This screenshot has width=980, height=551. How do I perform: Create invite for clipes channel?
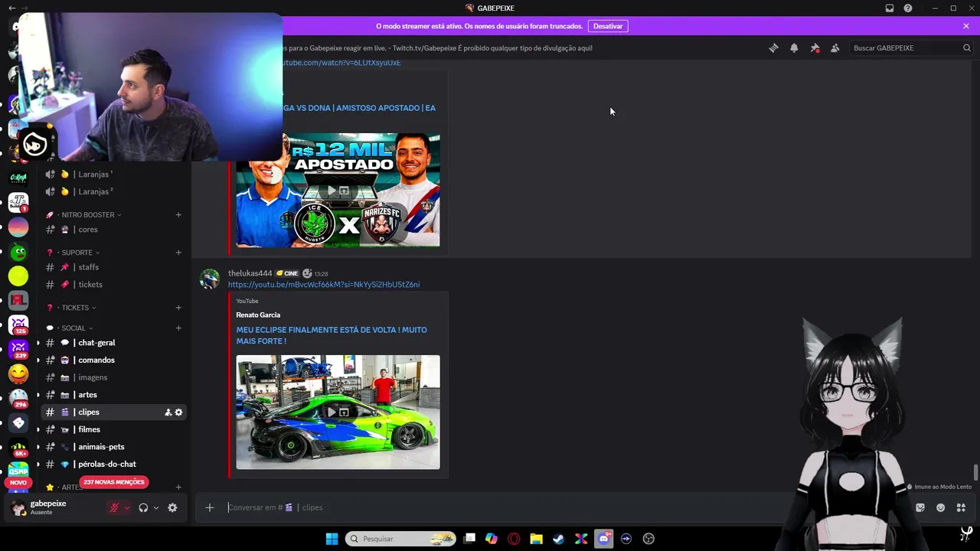click(x=168, y=412)
